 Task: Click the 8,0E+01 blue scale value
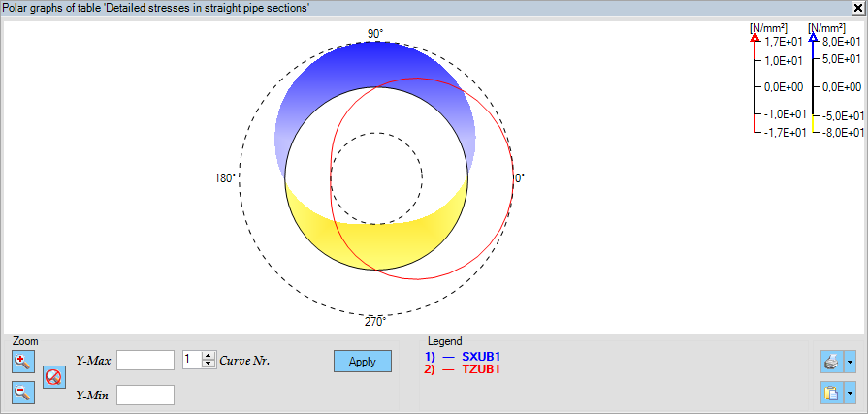pos(840,42)
